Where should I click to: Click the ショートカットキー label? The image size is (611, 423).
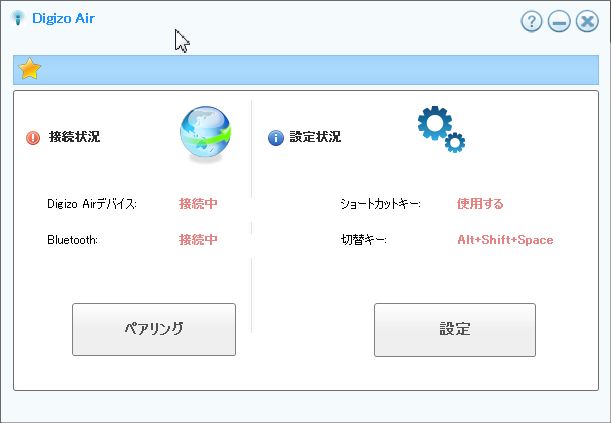coord(380,204)
